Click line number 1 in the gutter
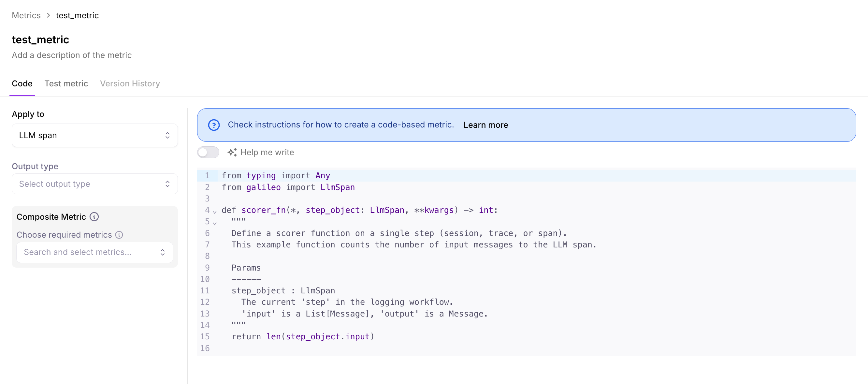The image size is (868, 384). pos(207,176)
